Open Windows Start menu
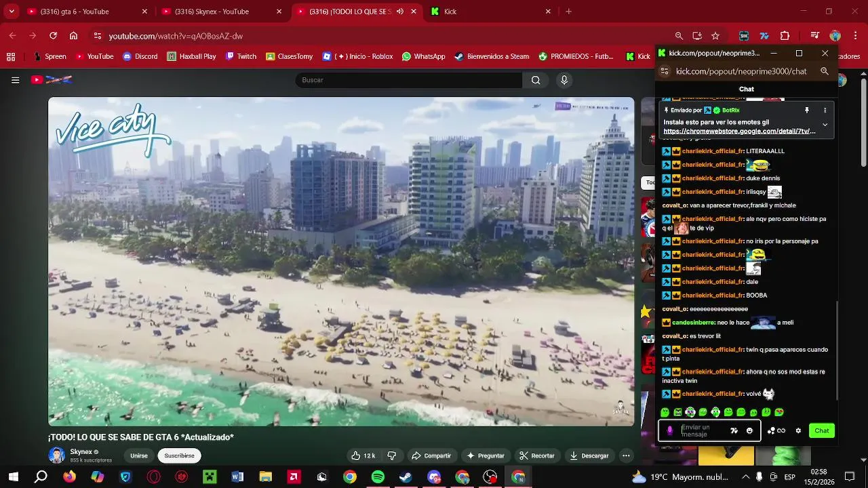This screenshot has width=868, height=488. [13, 477]
